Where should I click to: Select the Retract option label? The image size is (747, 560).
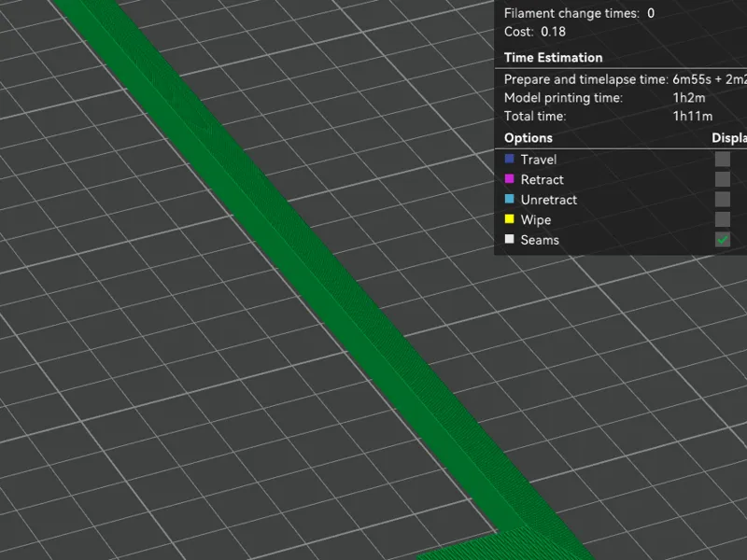point(543,179)
